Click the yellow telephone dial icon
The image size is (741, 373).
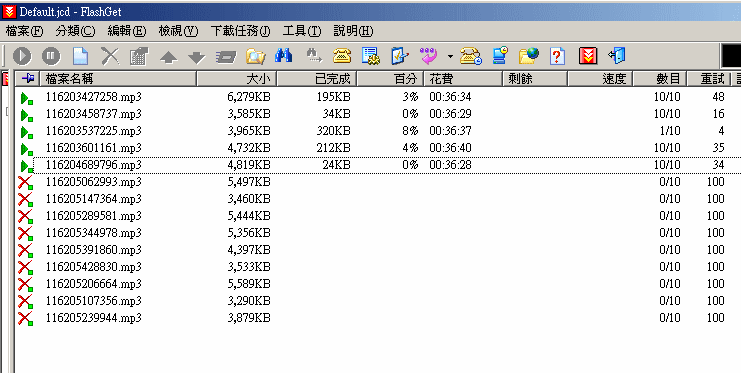pos(342,56)
